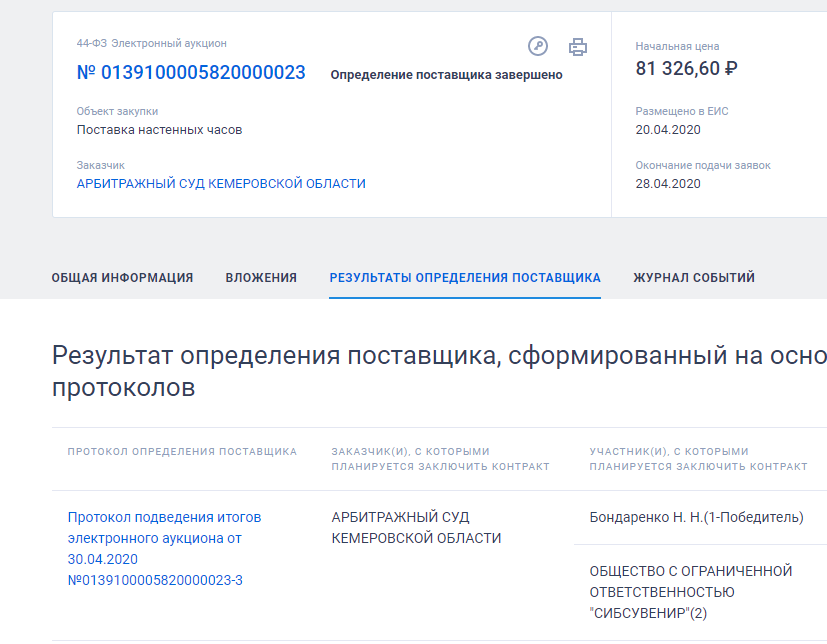
Task: Click the print form icon
Action: click(x=578, y=47)
